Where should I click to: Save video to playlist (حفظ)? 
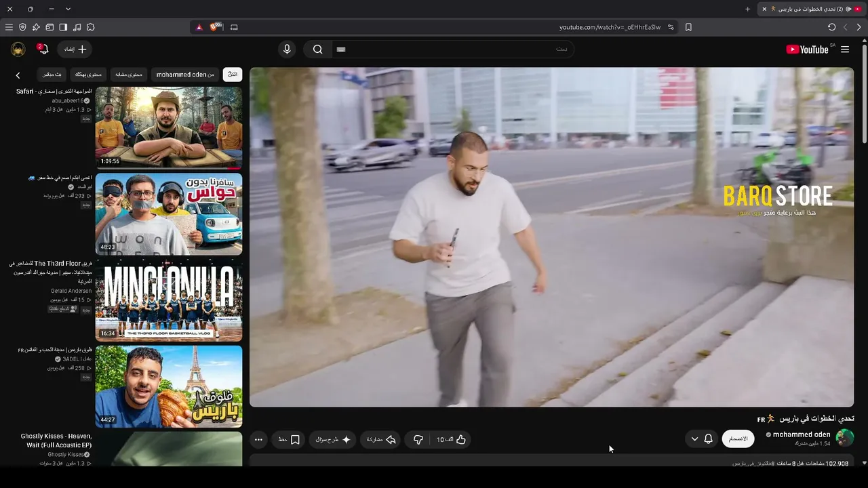pyautogui.click(x=289, y=440)
